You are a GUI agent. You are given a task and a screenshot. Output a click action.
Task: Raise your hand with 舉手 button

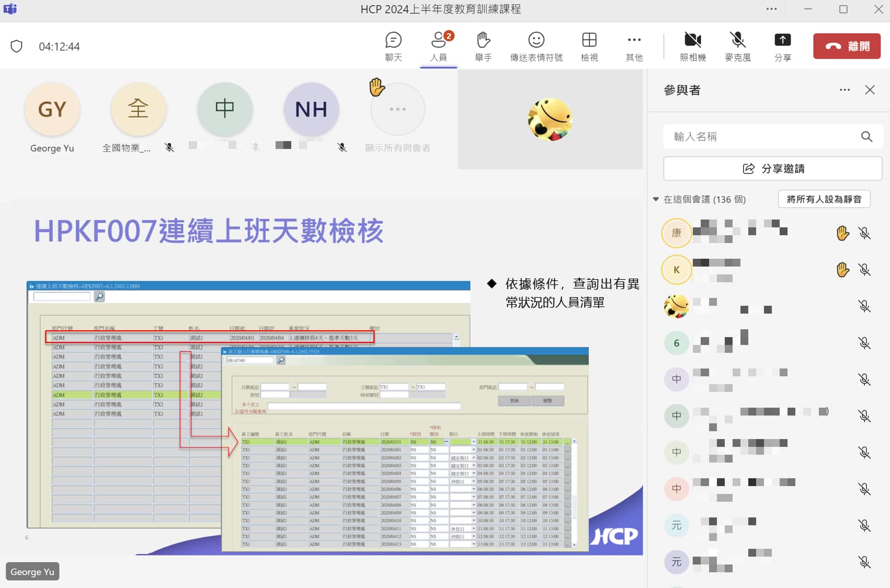(483, 46)
